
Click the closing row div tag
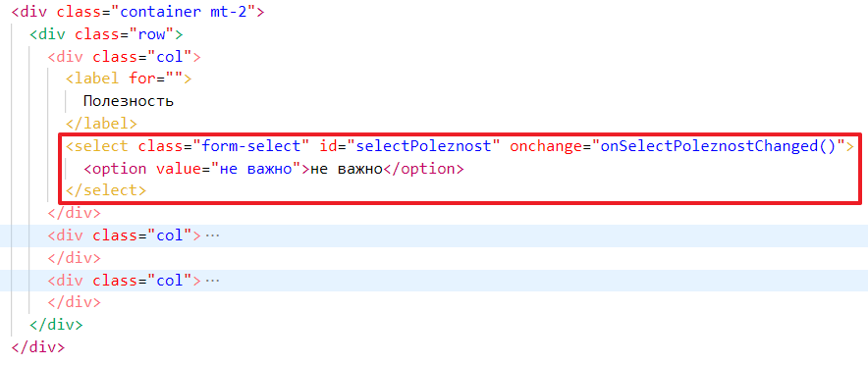[x=57, y=325]
